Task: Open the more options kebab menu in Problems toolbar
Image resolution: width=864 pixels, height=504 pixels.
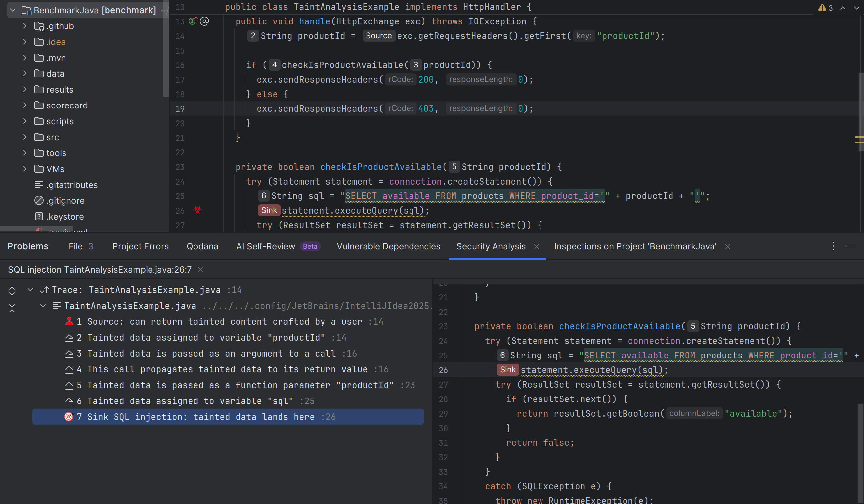Action: click(833, 246)
